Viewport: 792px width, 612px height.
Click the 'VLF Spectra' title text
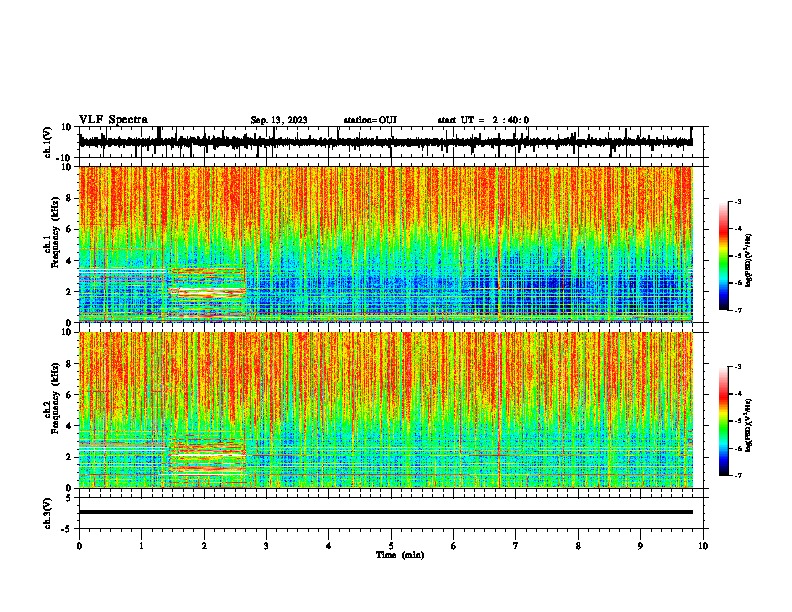pyautogui.click(x=113, y=120)
